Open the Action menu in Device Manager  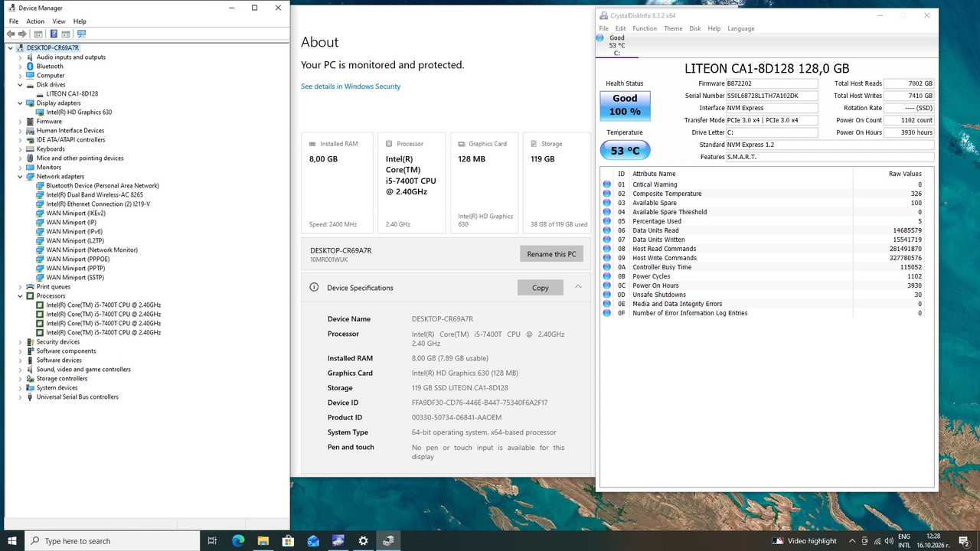click(x=35, y=21)
